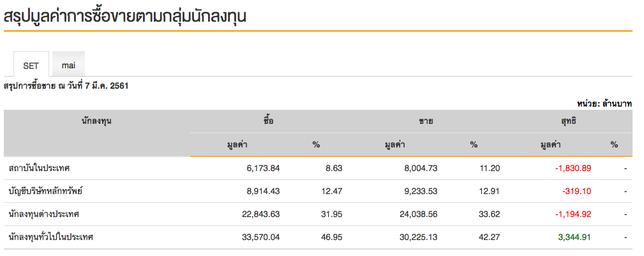The width and height of the screenshot is (644, 256).
Task: Select the SET tab
Action: click(x=31, y=65)
